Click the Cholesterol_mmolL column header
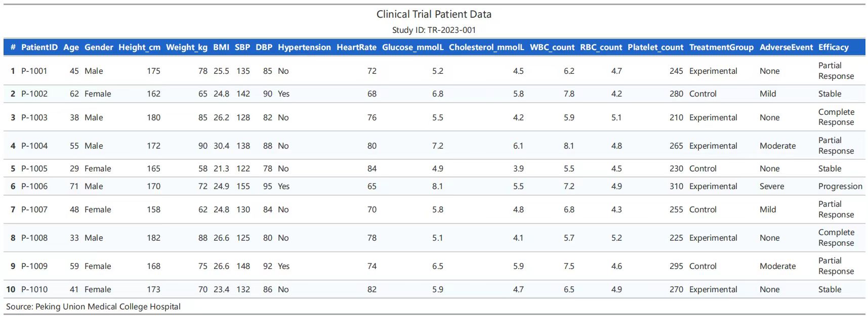The width and height of the screenshot is (868, 317). [x=486, y=47]
